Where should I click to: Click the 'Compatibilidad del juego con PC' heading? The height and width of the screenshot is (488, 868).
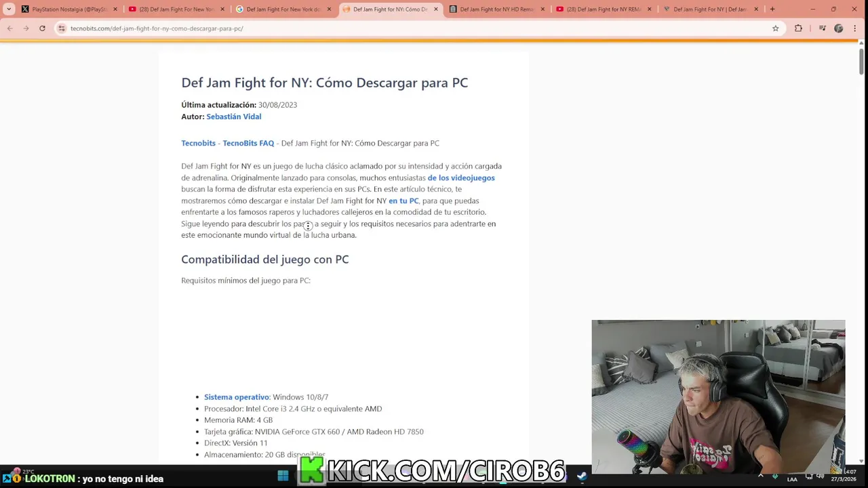click(264, 260)
